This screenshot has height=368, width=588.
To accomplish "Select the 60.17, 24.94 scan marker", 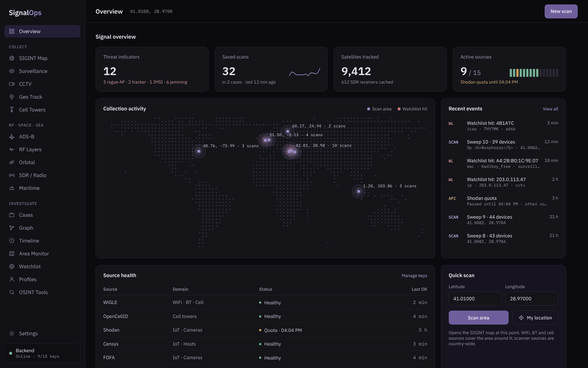I will click(x=288, y=131).
